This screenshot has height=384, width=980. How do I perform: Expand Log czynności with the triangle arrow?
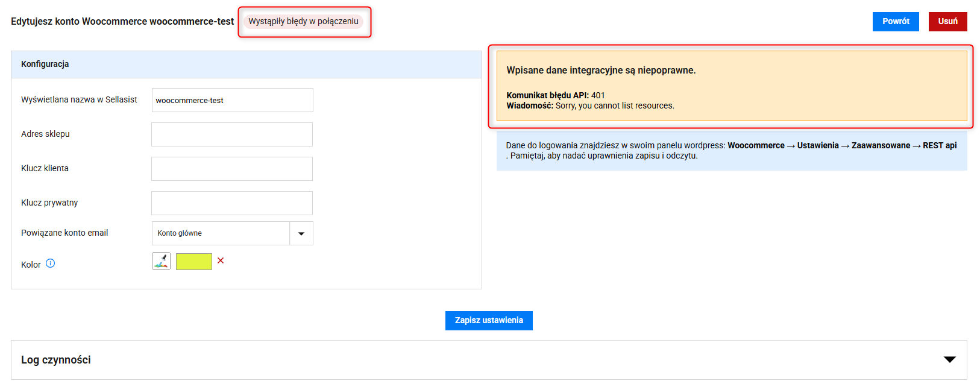point(949,360)
